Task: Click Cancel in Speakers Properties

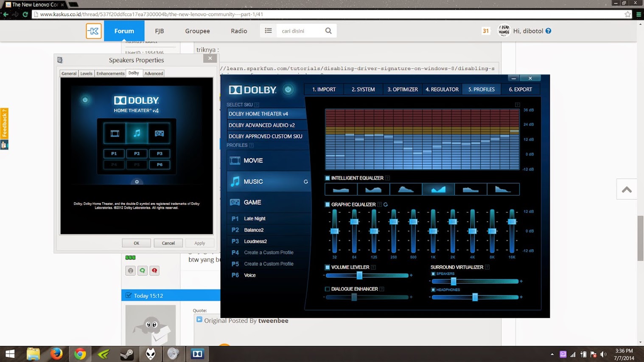Action: point(168,243)
